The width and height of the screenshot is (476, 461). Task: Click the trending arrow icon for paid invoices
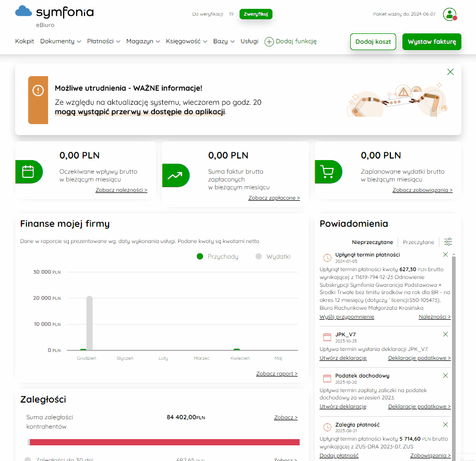tap(175, 175)
